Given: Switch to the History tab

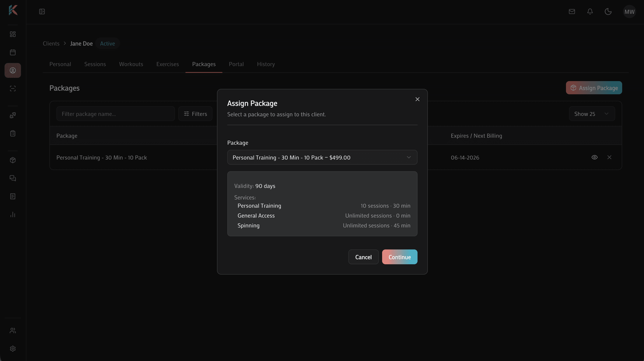Looking at the screenshot, I should (x=266, y=64).
